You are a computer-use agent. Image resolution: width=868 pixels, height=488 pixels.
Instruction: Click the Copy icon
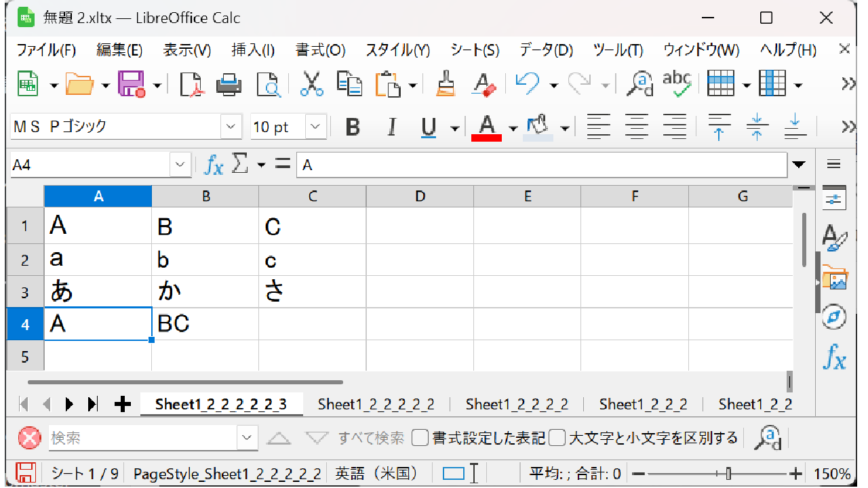(350, 84)
